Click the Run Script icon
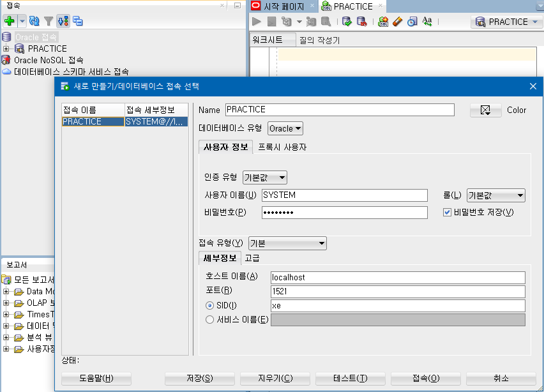The image size is (544, 392). point(271,22)
